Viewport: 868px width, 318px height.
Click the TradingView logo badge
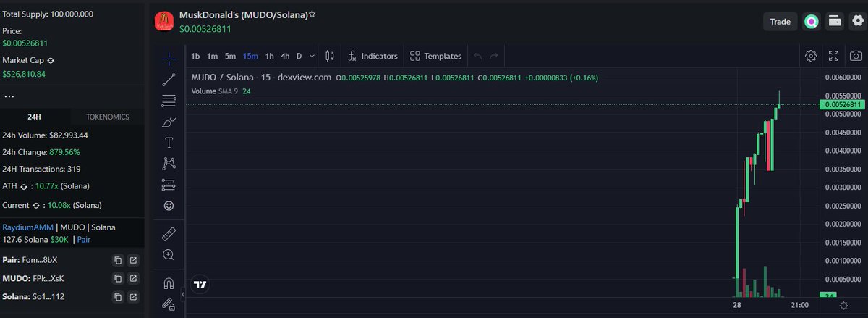[x=200, y=285]
